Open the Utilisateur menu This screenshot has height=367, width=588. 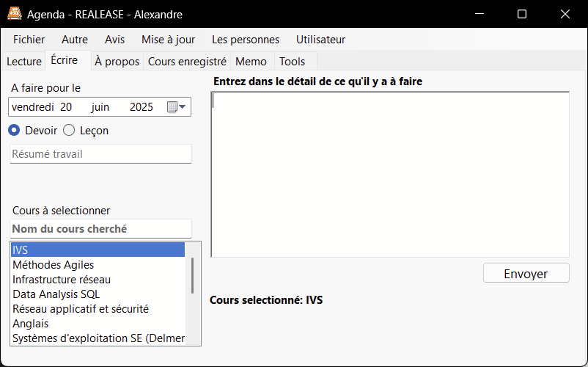[320, 40]
